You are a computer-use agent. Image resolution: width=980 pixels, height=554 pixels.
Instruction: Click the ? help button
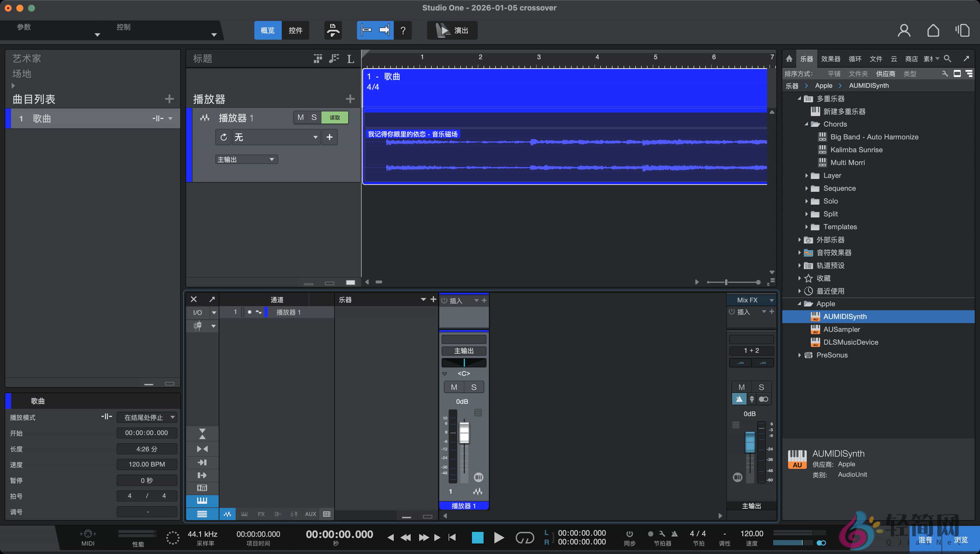pyautogui.click(x=403, y=30)
